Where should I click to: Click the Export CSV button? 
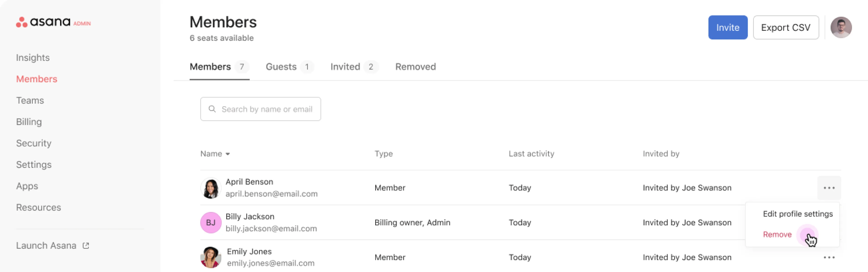coord(785,27)
